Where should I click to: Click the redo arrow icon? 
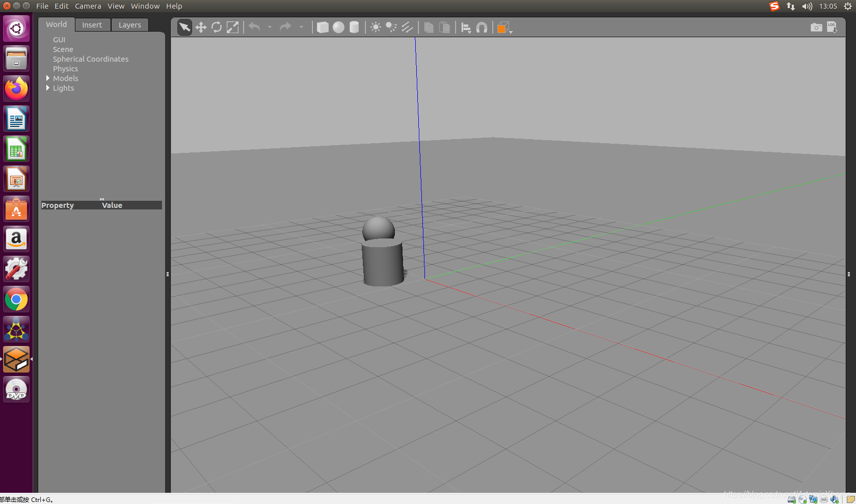[x=286, y=27]
